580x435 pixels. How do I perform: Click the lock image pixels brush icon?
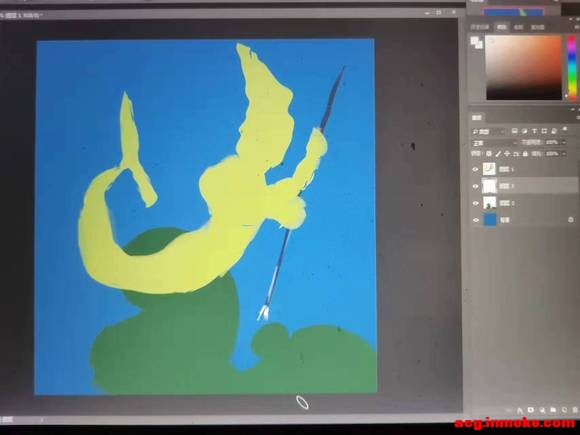tap(498, 154)
